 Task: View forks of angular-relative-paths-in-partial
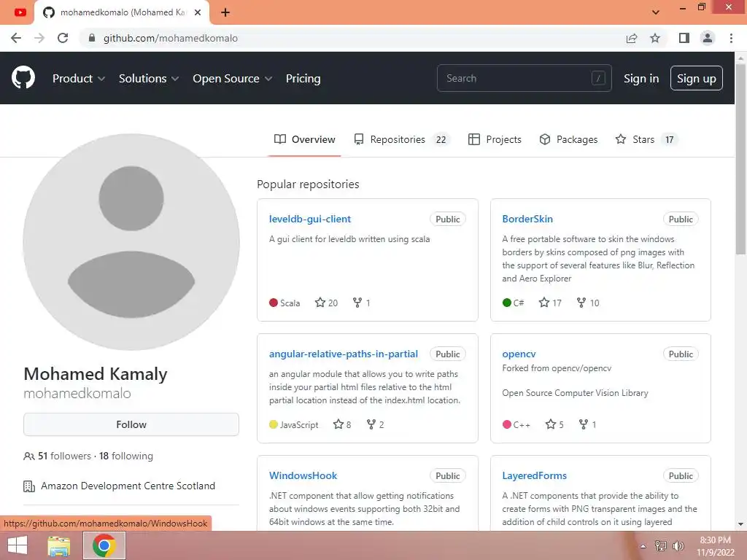pos(375,424)
